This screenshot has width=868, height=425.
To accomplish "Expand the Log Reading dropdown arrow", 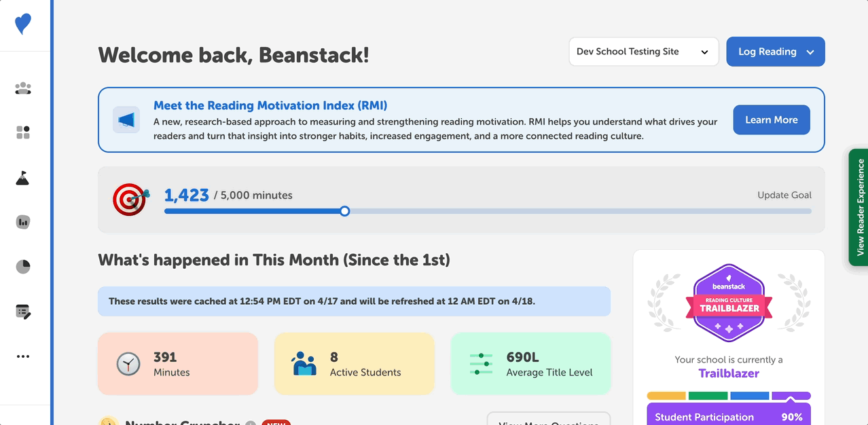I will (808, 52).
